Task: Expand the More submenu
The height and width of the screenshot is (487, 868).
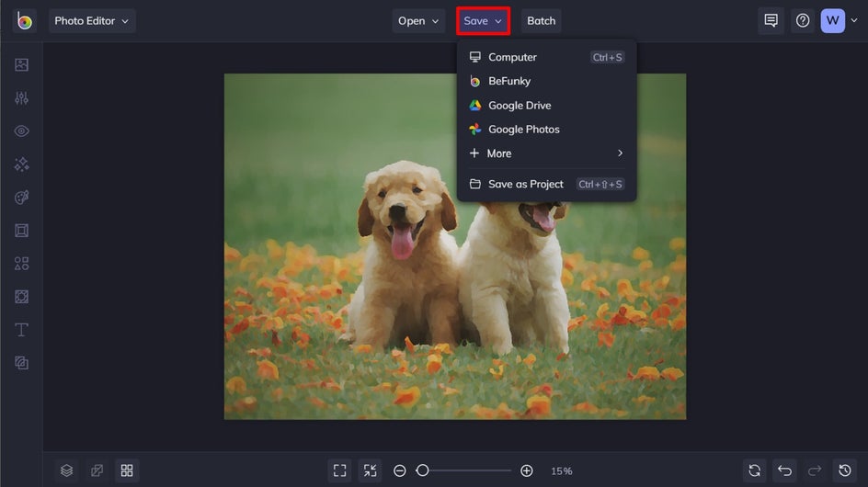Action: (546, 153)
